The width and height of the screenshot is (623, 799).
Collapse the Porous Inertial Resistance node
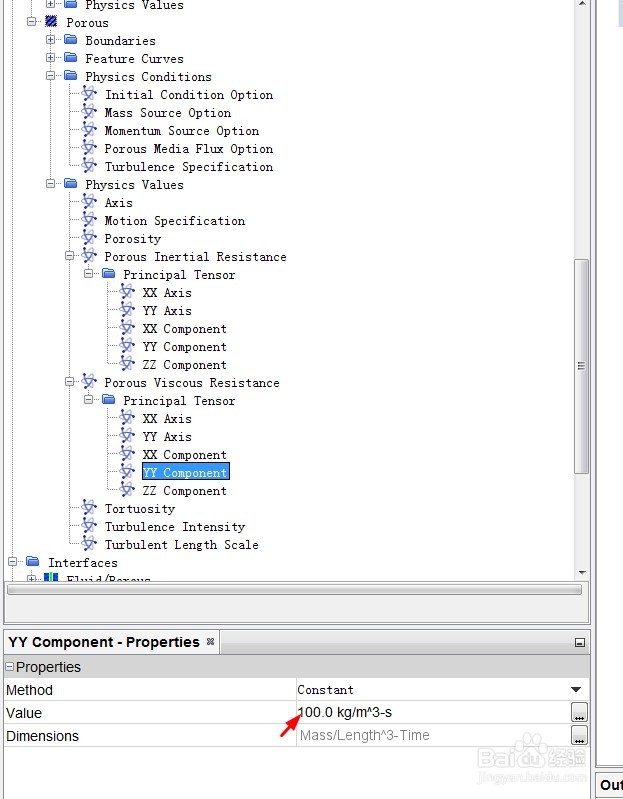70,256
